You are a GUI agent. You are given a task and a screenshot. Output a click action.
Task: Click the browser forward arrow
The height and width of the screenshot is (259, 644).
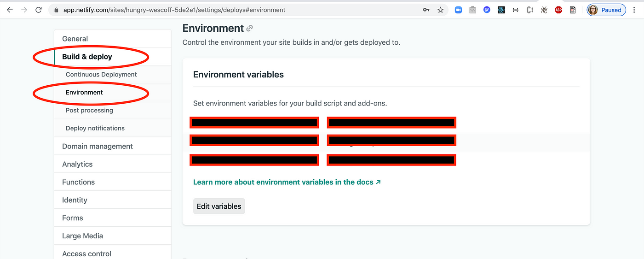[x=24, y=10]
